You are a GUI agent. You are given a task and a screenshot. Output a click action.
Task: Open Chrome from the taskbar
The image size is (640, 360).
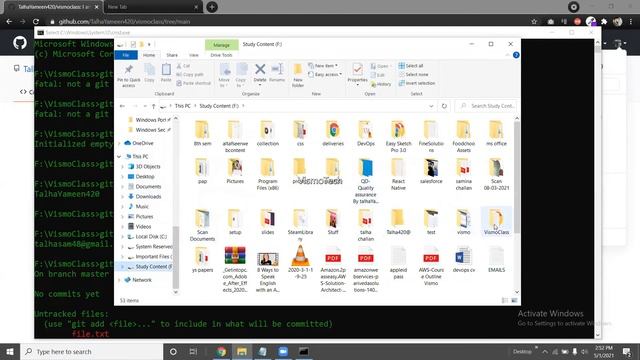[221, 351]
